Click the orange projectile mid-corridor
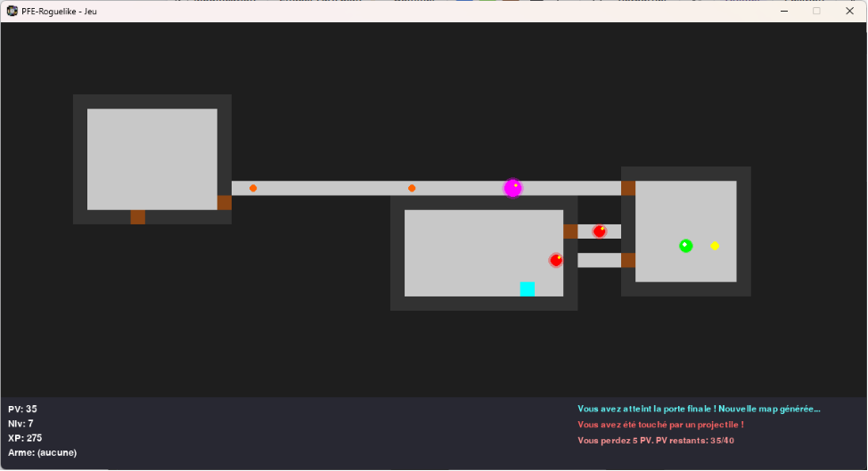The height and width of the screenshot is (471, 868). (412, 188)
